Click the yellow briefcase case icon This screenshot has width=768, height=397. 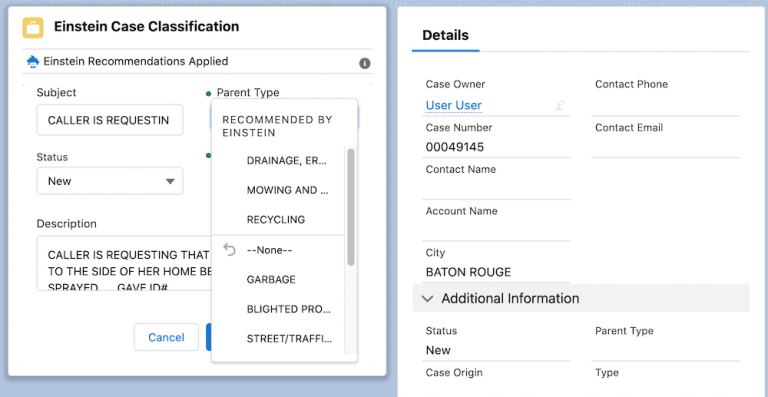33,27
